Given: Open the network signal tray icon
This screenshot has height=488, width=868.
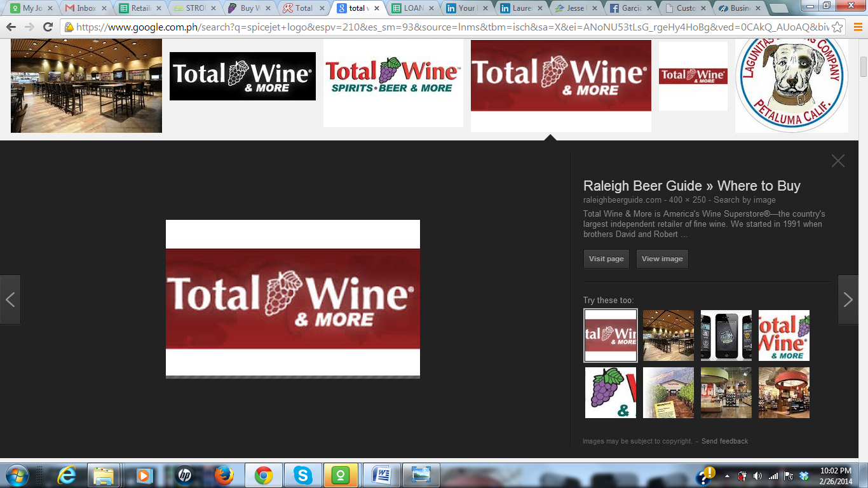Looking at the screenshot, I should [x=773, y=476].
